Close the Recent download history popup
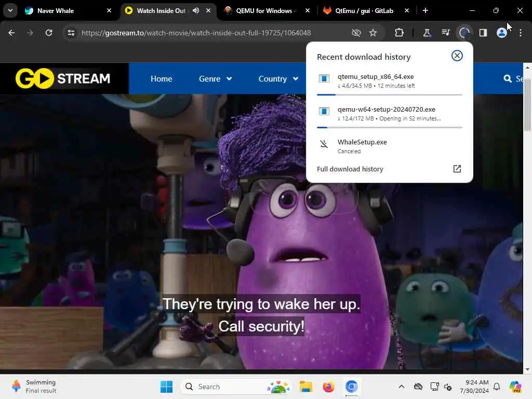 pos(457,56)
